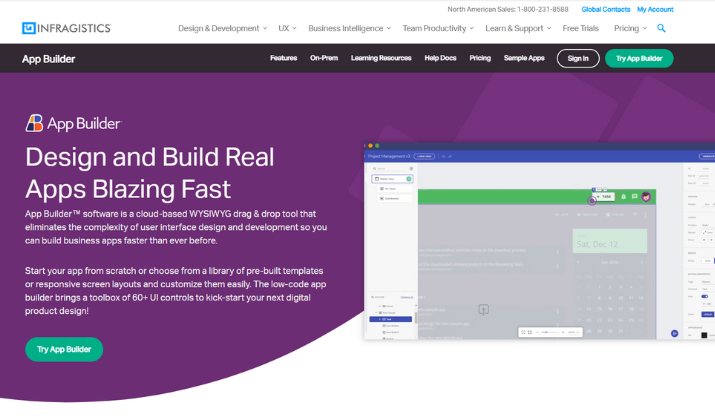715x420 pixels.
Task: Expand the Team Productivity menu
Action: click(x=438, y=28)
